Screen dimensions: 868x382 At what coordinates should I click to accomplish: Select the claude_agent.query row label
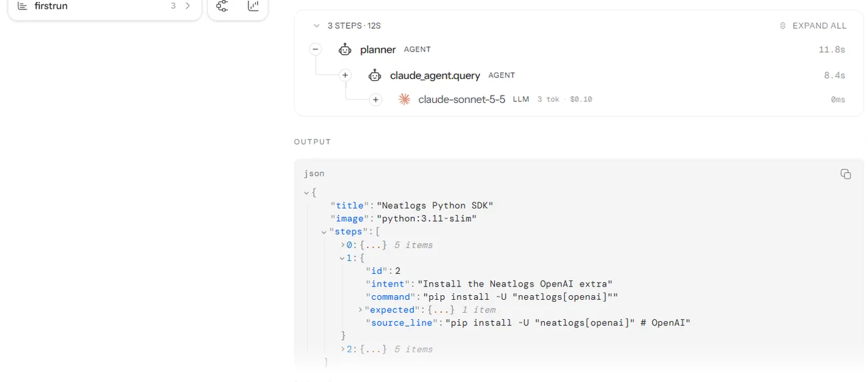(x=435, y=75)
